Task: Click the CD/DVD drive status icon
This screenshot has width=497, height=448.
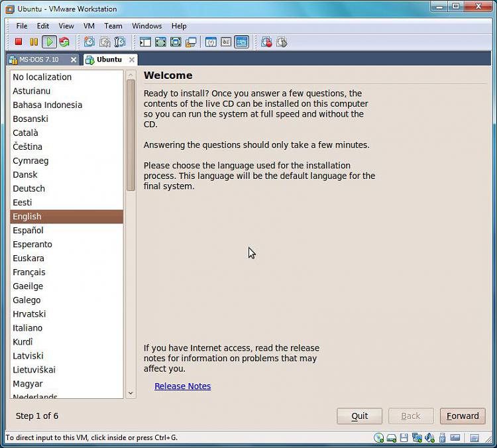Action: coord(378,438)
